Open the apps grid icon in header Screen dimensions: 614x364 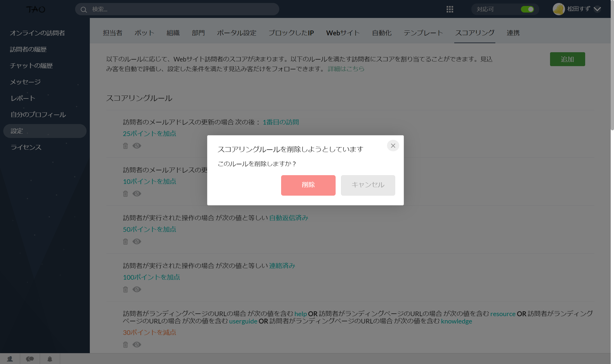click(x=450, y=9)
